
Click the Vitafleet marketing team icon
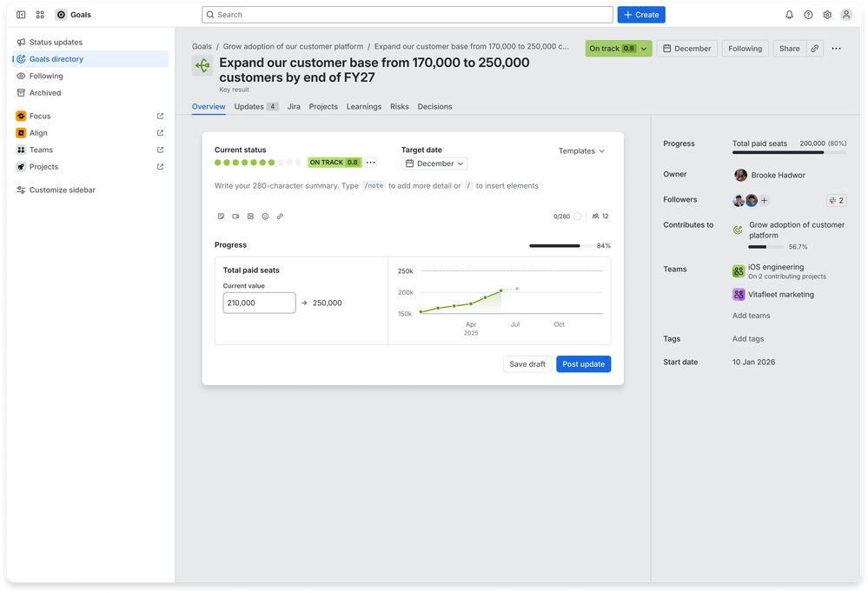pos(739,295)
